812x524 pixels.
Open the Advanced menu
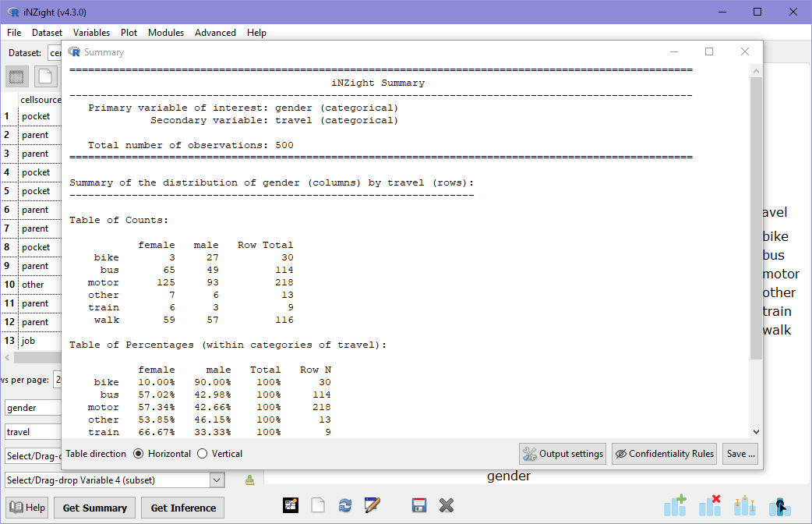coord(215,33)
